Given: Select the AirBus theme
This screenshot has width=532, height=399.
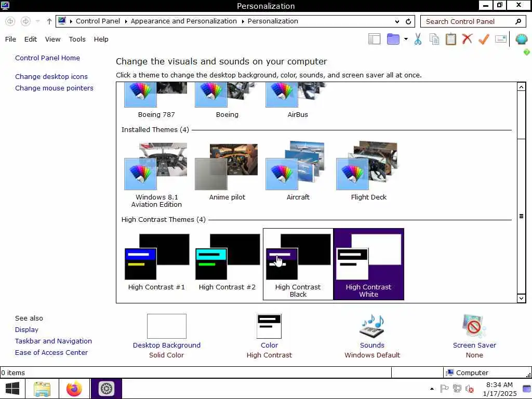Looking at the screenshot, I should click(x=298, y=101).
